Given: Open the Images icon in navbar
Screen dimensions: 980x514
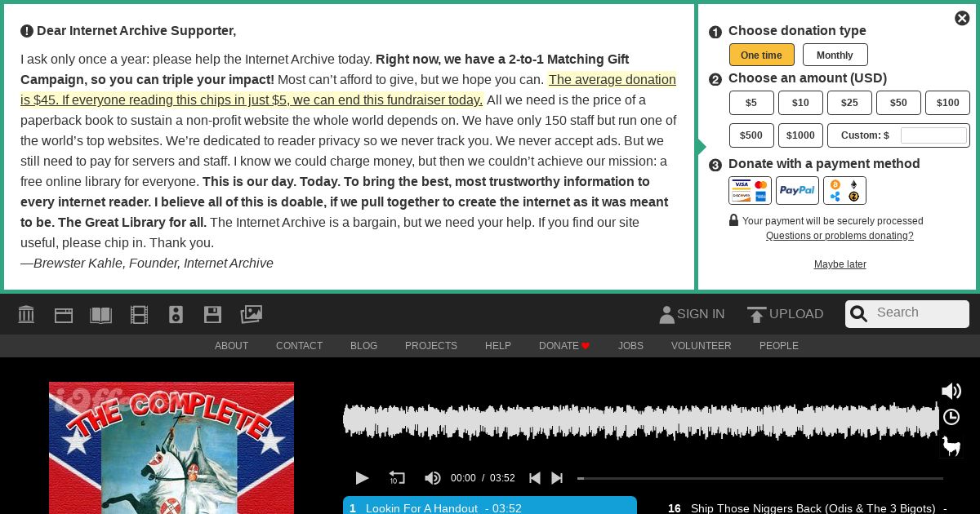Looking at the screenshot, I should coord(251,315).
